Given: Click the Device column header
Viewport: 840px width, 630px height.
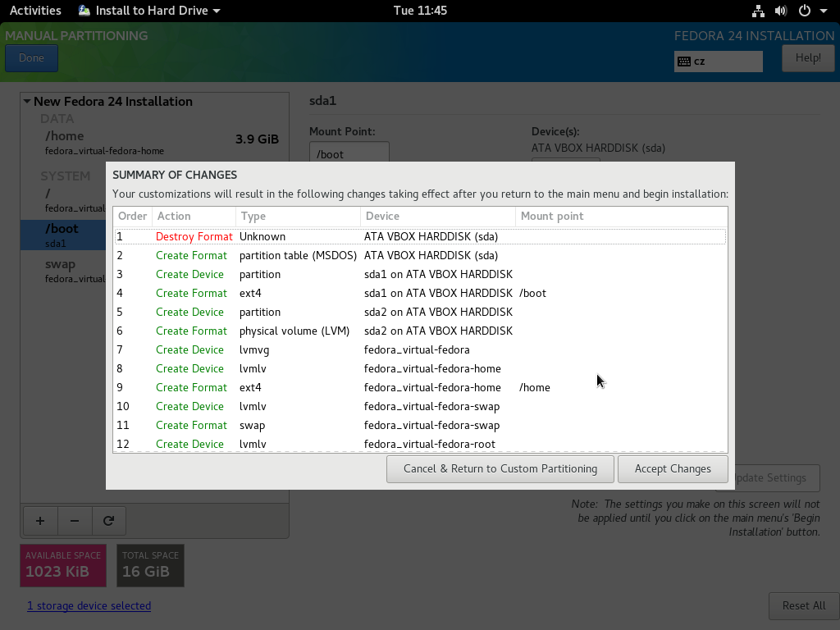Looking at the screenshot, I should pos(438,216).
